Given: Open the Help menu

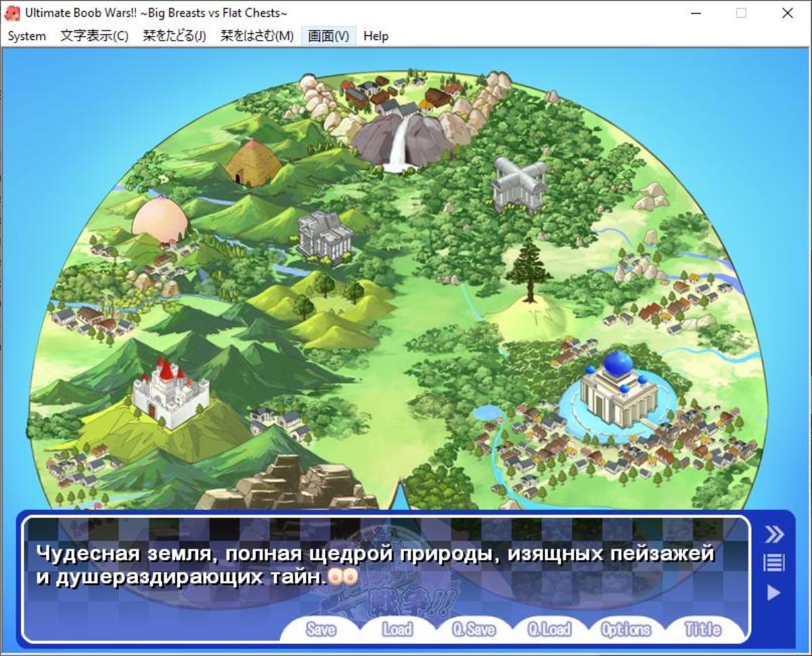Looking at the screenshot, I should 376,36.
